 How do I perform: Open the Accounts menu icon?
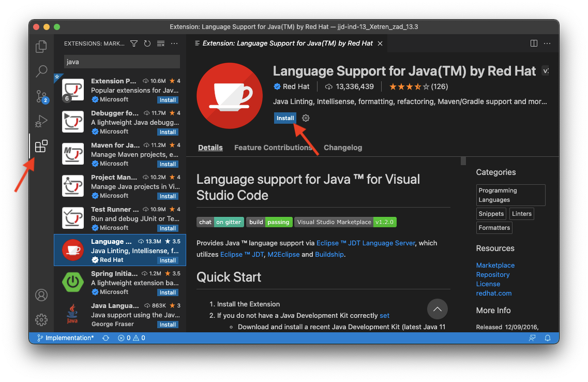click(41, 295)
